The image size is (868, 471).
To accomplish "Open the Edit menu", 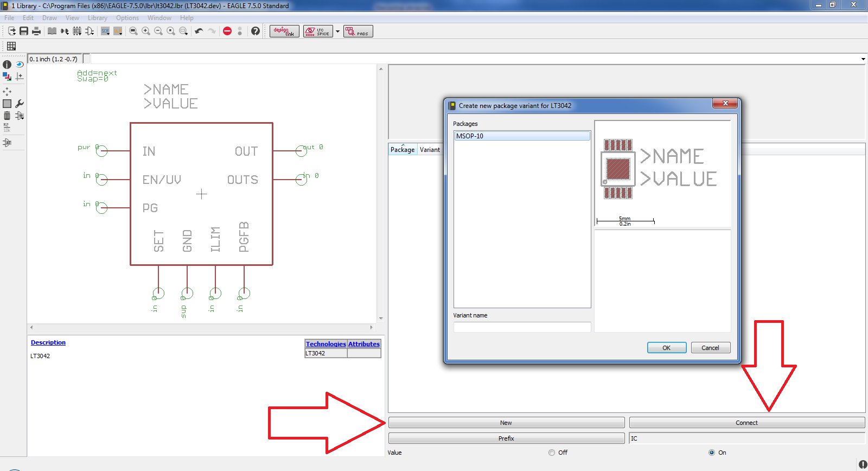I will [28, 18].
